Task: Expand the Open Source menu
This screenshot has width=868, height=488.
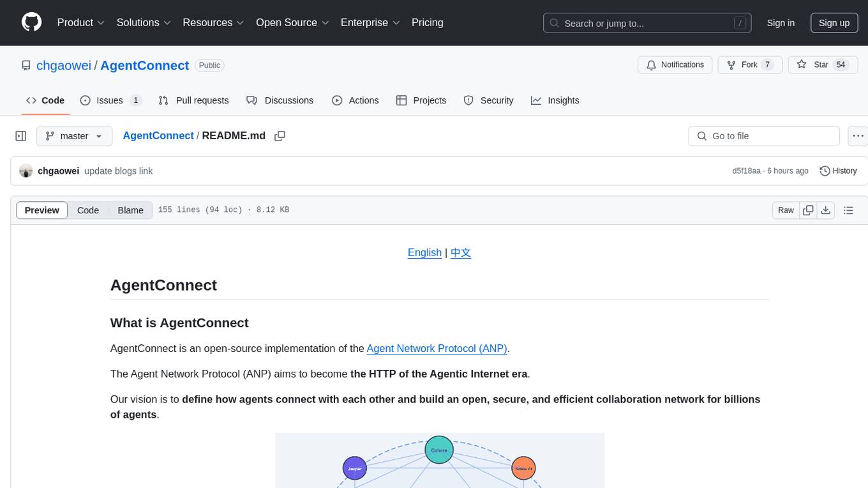Action: [292, 22]
